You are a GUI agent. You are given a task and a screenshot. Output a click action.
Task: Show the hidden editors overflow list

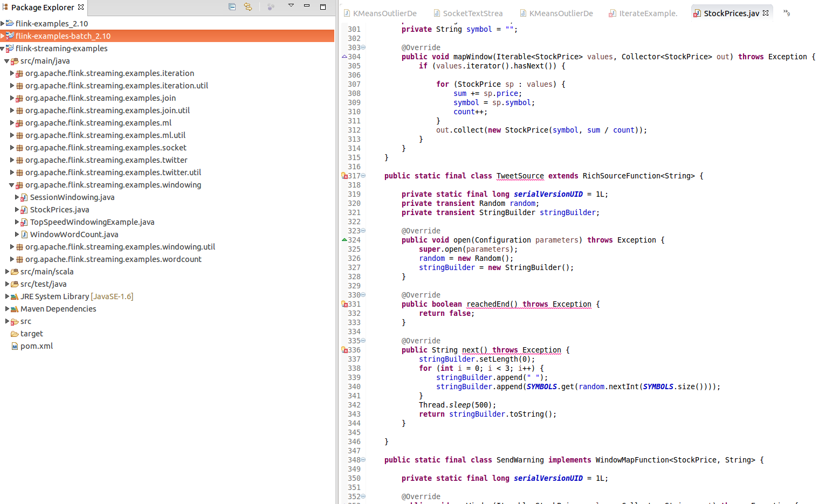pos(787,13)
